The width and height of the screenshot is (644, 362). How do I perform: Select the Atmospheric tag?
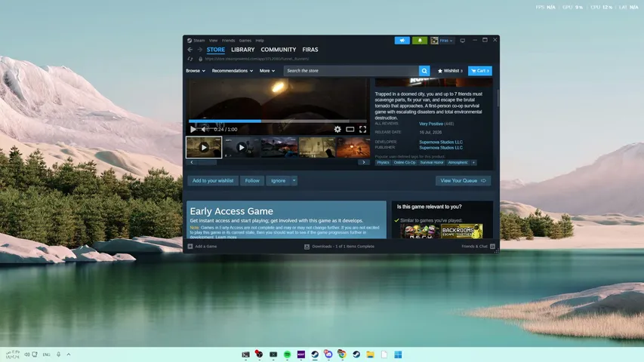tap(458, 163)
